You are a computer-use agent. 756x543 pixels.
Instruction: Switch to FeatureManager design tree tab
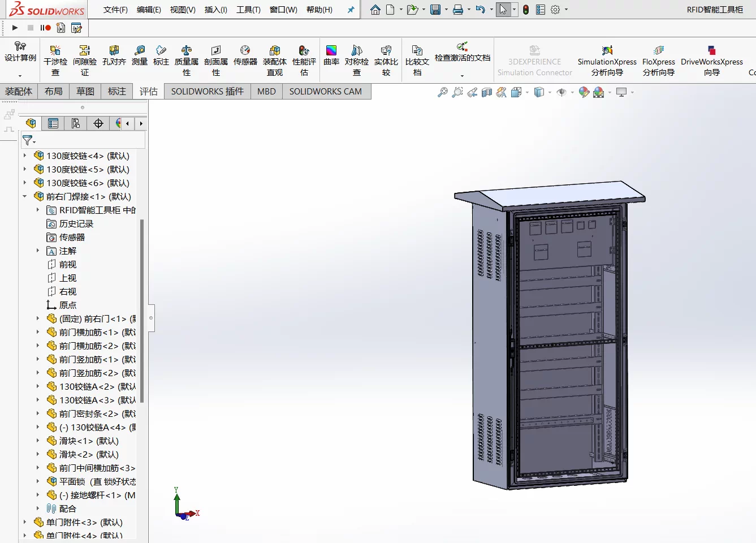click(x=31, y=123)
